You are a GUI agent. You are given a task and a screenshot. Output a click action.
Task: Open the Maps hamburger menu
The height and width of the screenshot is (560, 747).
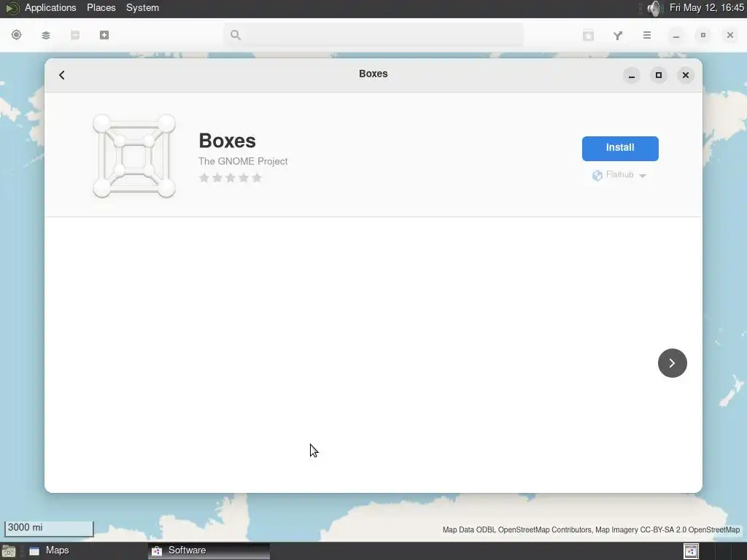point(647,35)
